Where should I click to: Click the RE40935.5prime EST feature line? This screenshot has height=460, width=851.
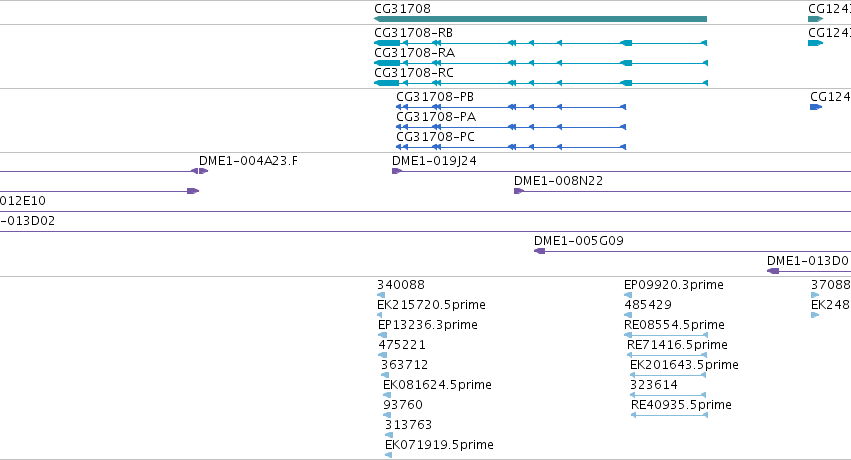[669, 416]
